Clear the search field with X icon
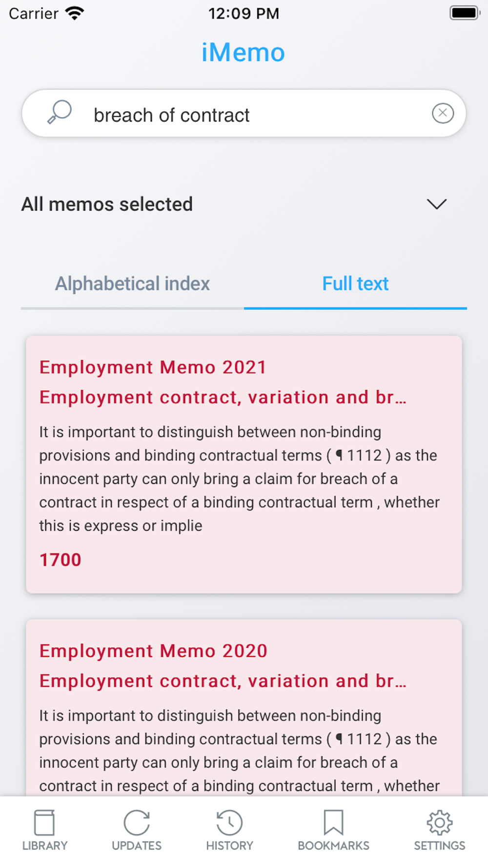The image size is (488, 868). [443, 113]
